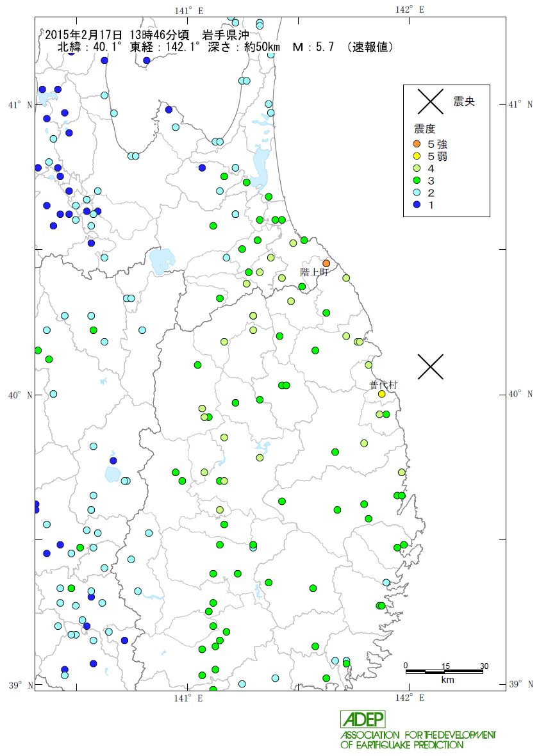
Task: Select the green intensity 3 legend dot
Action: tap(417, 180)
